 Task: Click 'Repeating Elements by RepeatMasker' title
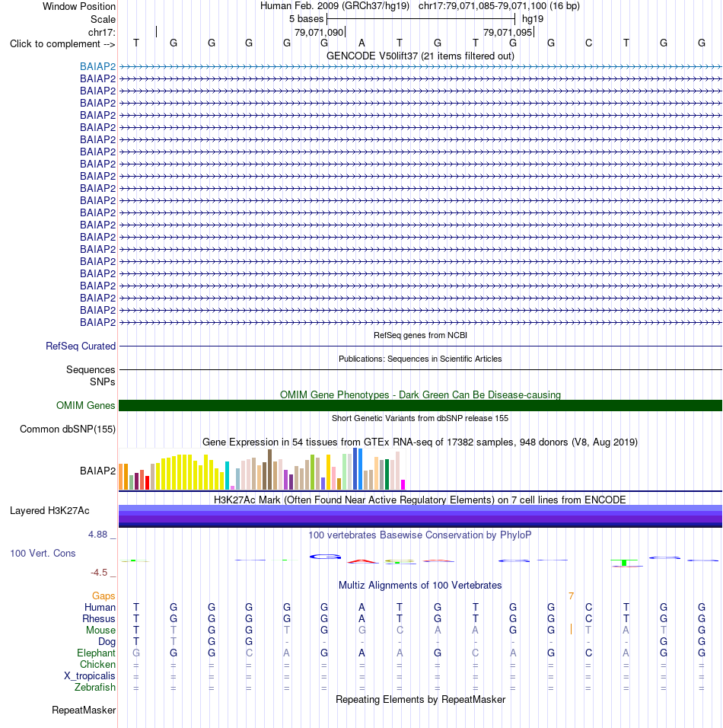420,700
